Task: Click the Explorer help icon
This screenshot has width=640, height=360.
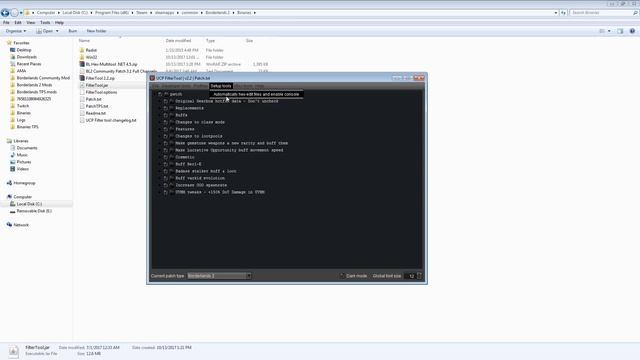Action: tap(632, 31)
